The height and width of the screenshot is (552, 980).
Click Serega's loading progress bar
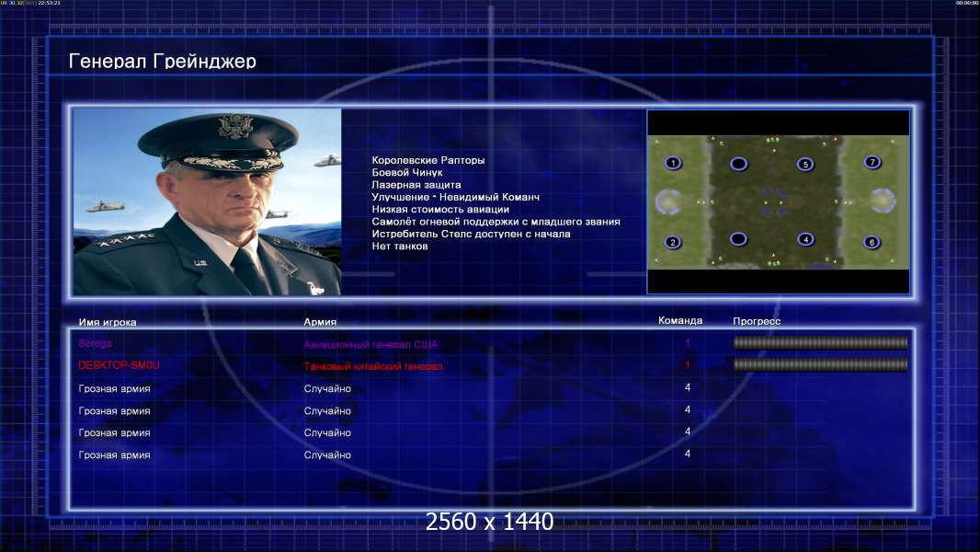[820, 342]
